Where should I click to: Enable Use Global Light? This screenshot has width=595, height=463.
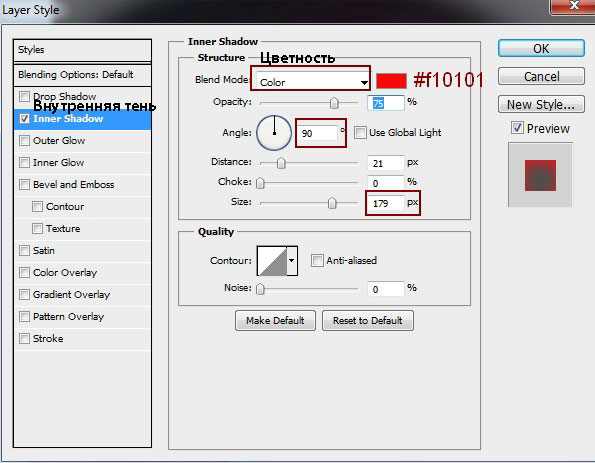(360, 132)
